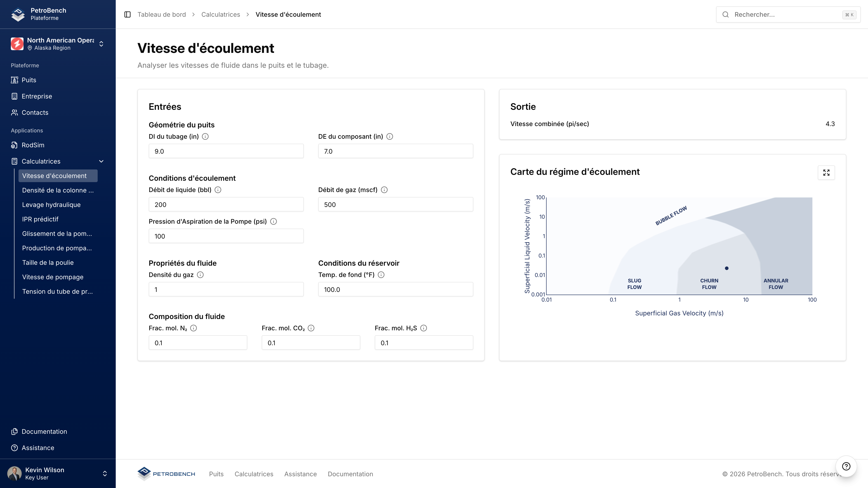
Task: Click info icon for Pression d'Aspiration de la Pompe
Action: [274, 222]
